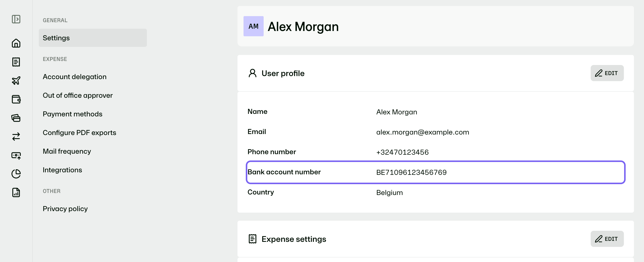
Task: Select Settings in General menu
Action: pyautogui.click(x=93, y=38)
